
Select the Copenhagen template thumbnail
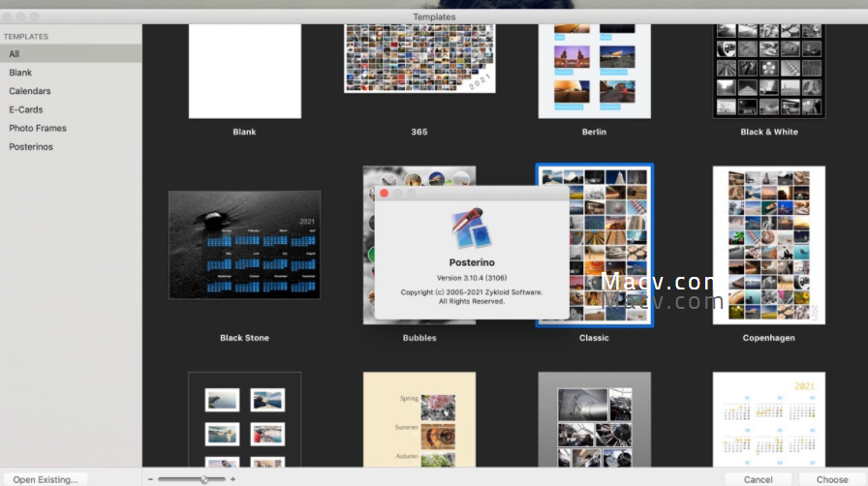769,245
